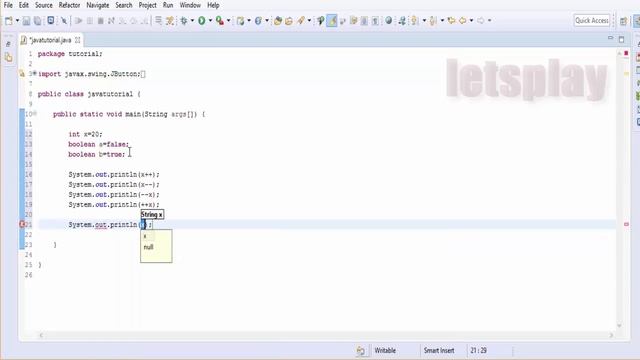Open the Source menu
This screenshot has height=360, width=640.
(x=44, y=5)
